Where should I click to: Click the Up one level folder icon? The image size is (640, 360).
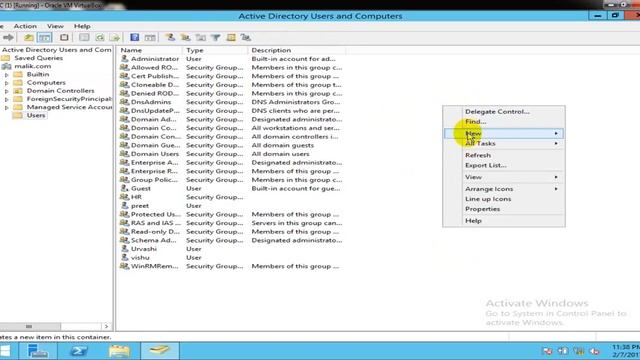coord(29,38)
